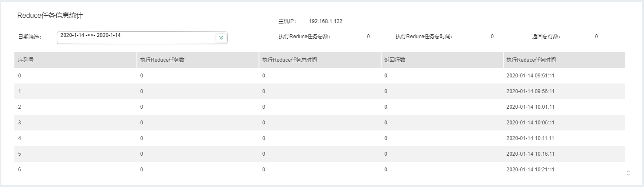
Task: Expand the date filter double-chevron icon
Action: (x=221, y=38)
